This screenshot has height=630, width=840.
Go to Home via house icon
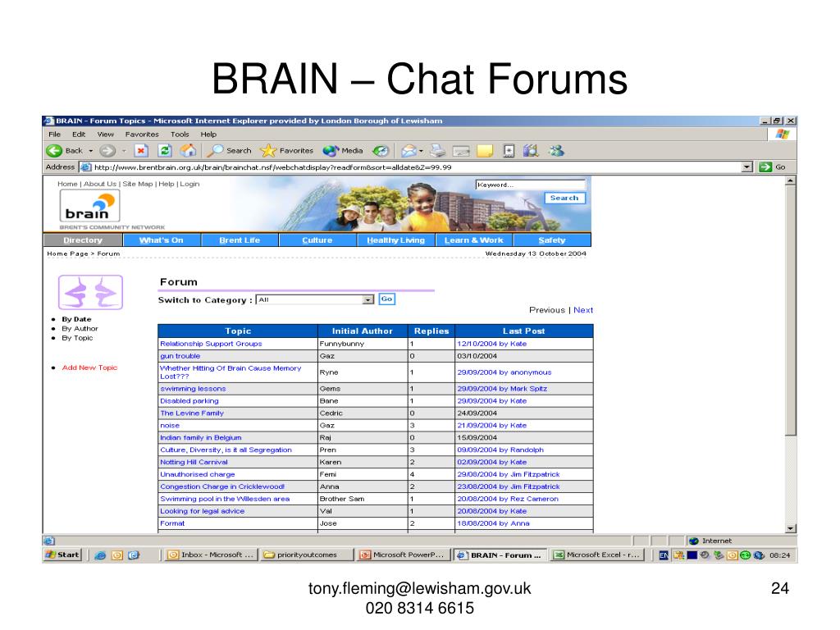tap(188, 151)
